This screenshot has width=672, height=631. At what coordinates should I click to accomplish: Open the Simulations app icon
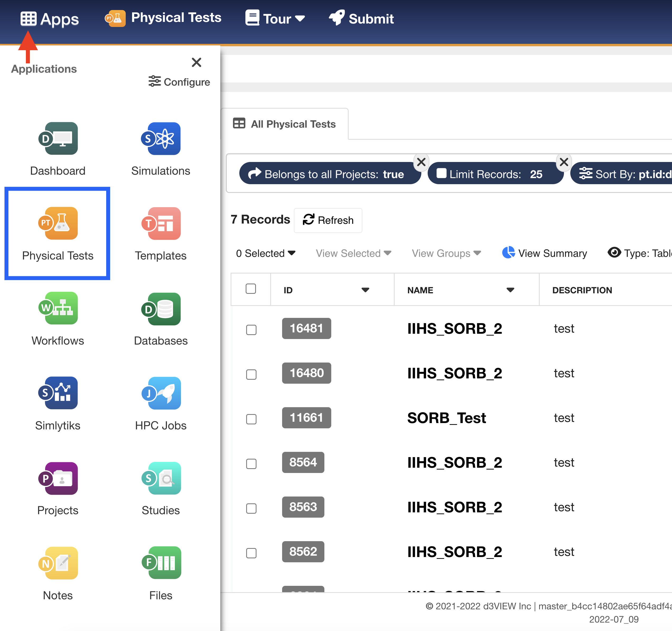pyautogui.click(x=161, y=139)
